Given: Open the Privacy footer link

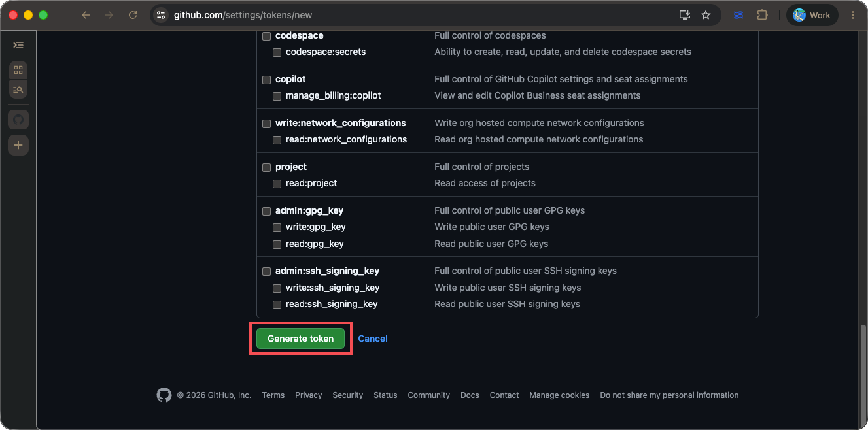Looking at the screenshot, I should 309,395.
